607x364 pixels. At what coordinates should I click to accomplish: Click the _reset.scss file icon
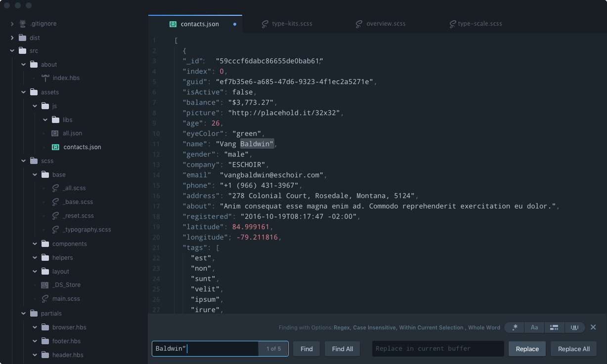click(55, 216)
